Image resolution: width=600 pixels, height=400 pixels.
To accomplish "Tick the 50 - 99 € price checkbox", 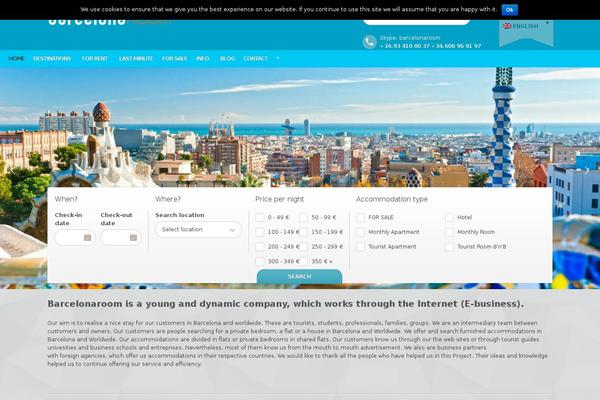I will click(303, 217).
